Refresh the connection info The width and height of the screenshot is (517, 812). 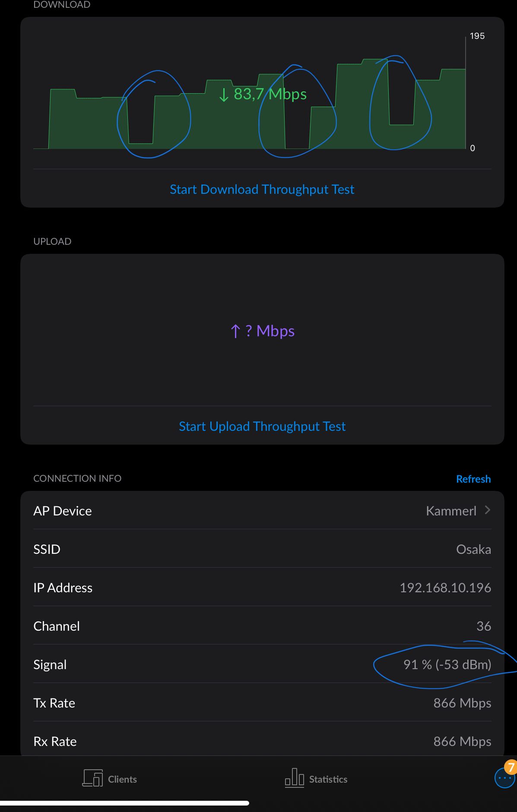click(x=473, y=479)
